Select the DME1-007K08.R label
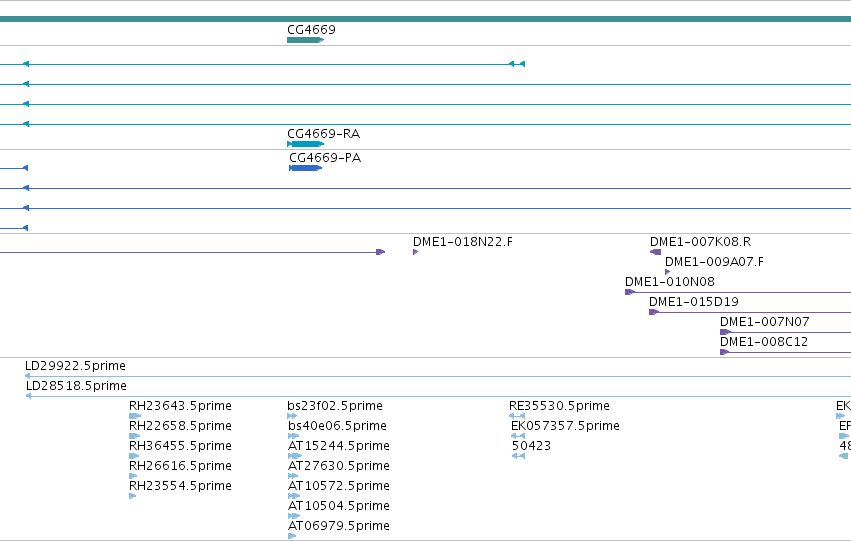Image resolution: width=851 pixels, height=541 pixels. pos(701,241)
